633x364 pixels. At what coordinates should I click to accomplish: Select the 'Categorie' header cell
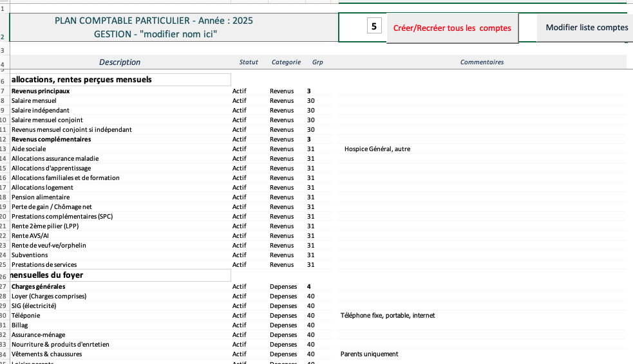coord(286,62)
